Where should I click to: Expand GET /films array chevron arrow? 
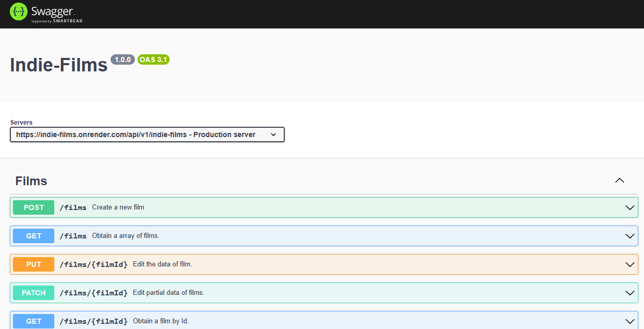tap(630, 236)
